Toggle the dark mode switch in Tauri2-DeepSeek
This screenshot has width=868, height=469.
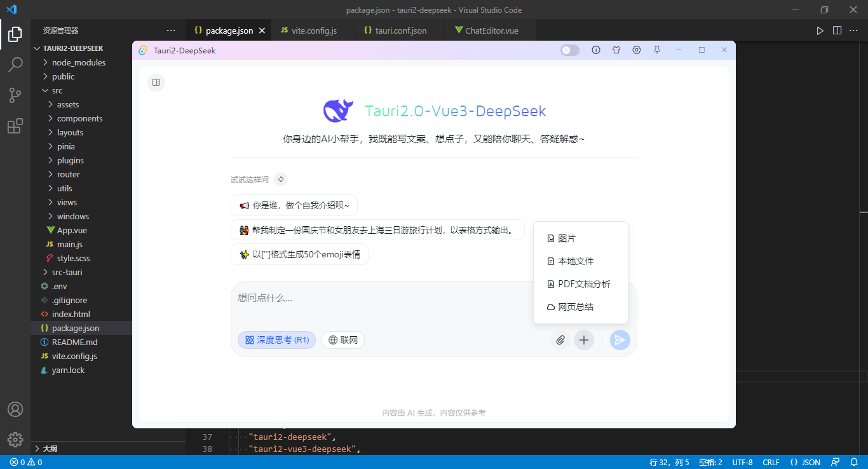(x=570, y=50)
